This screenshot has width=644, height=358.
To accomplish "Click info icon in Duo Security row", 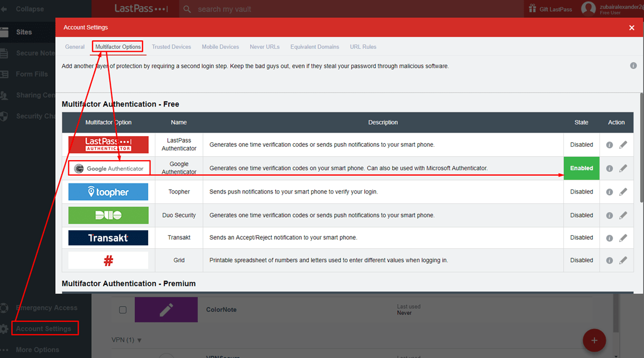I will point(609,215).
